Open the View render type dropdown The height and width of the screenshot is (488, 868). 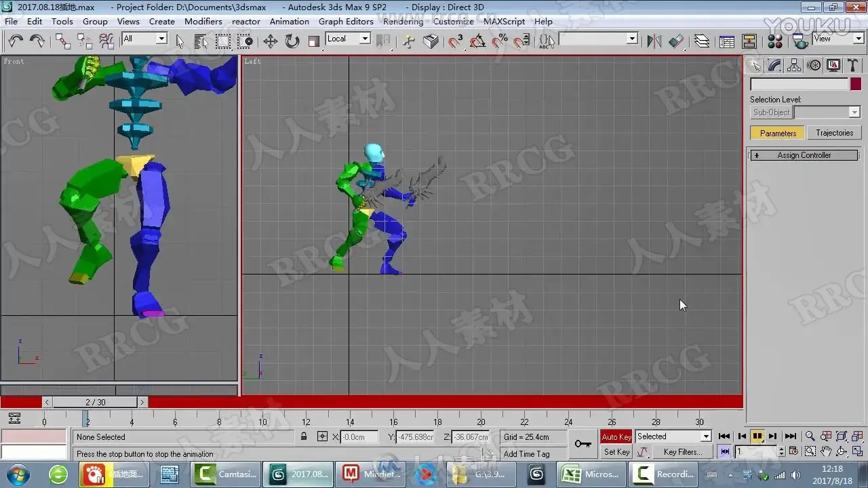tap(838, 39)
